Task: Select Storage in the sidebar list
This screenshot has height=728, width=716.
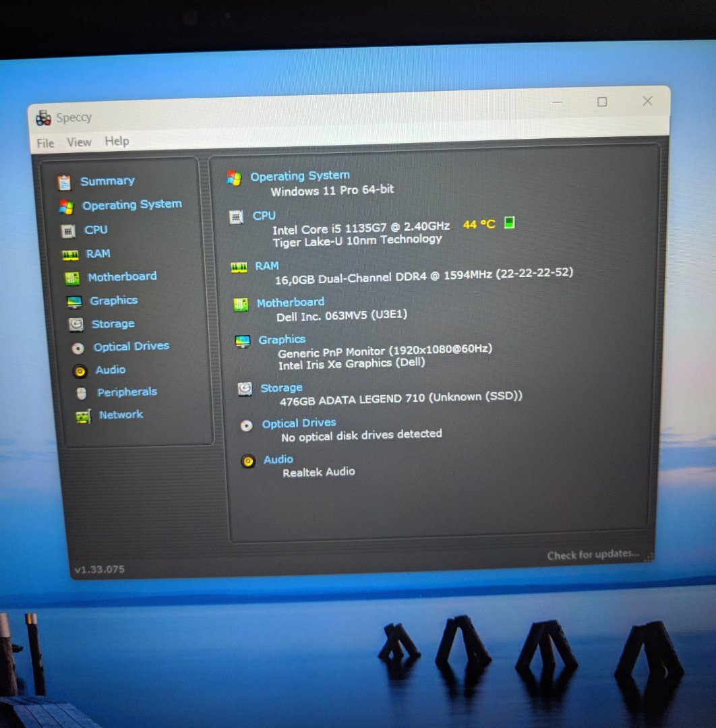Action: [x=113, y=324]
